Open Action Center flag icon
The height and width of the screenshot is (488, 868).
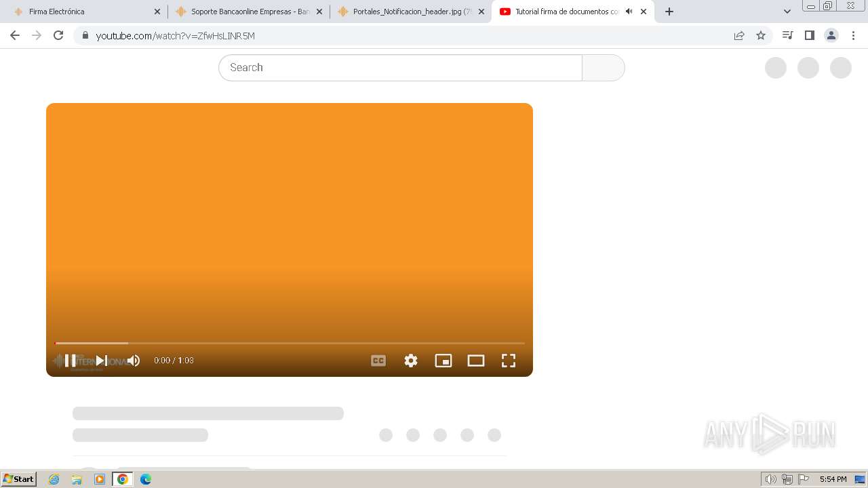[x=804, y=479]
